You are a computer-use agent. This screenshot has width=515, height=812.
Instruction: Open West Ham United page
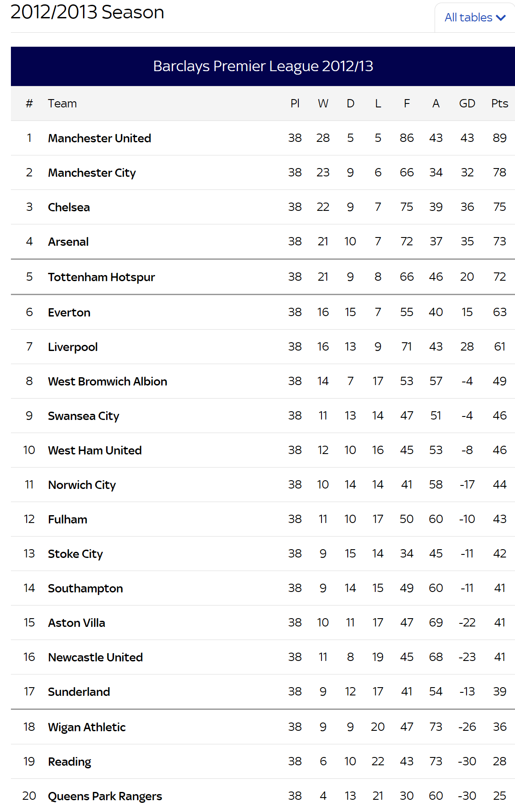click(95, 451)
